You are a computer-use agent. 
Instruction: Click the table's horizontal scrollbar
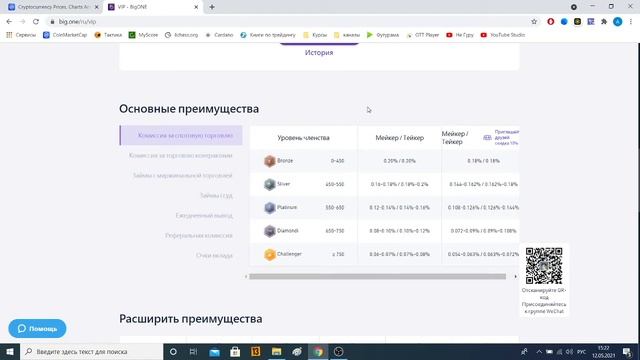pyautogui.click(x=377, y=277)
